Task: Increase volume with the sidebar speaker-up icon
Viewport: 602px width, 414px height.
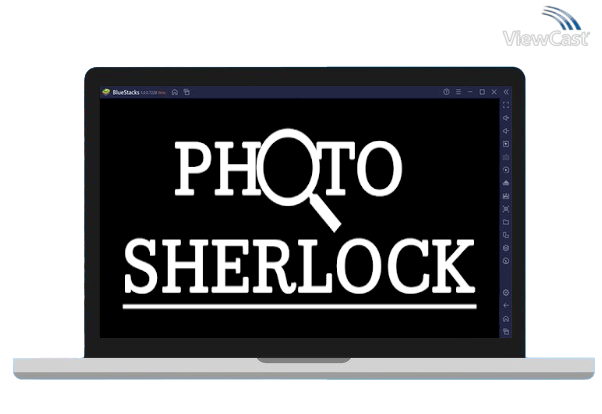Action: (506, 118)
